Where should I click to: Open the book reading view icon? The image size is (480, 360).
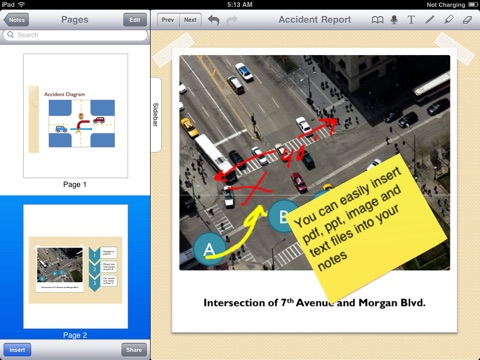[x=377, y=20]
